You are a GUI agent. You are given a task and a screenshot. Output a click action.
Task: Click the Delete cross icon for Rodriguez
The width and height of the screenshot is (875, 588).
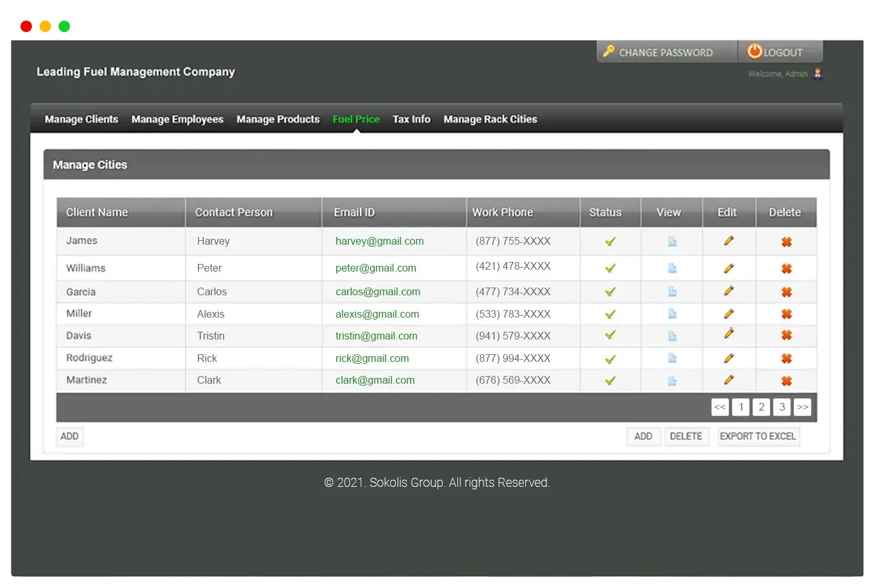pyautogui.click(x=786, y=358)
